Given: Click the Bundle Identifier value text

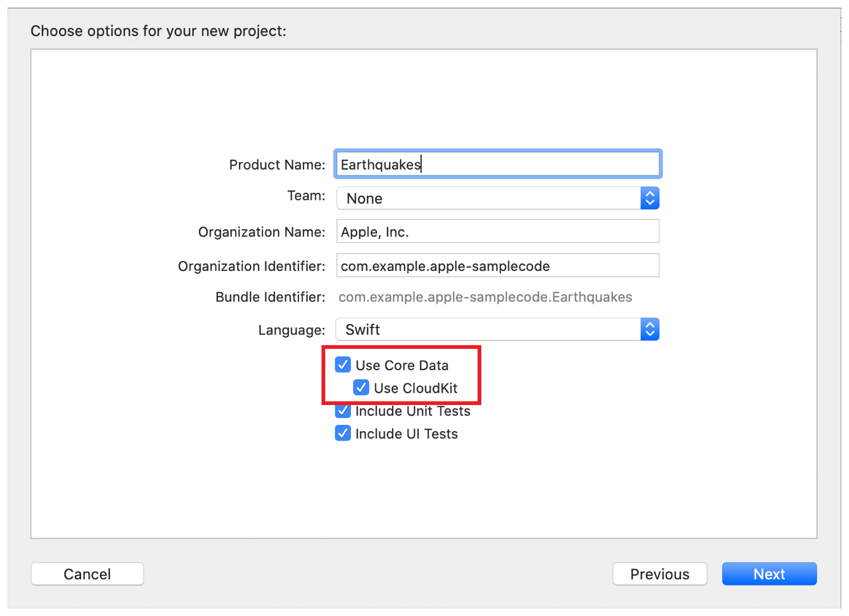Looking at the screenshot, I should point(485,297).
